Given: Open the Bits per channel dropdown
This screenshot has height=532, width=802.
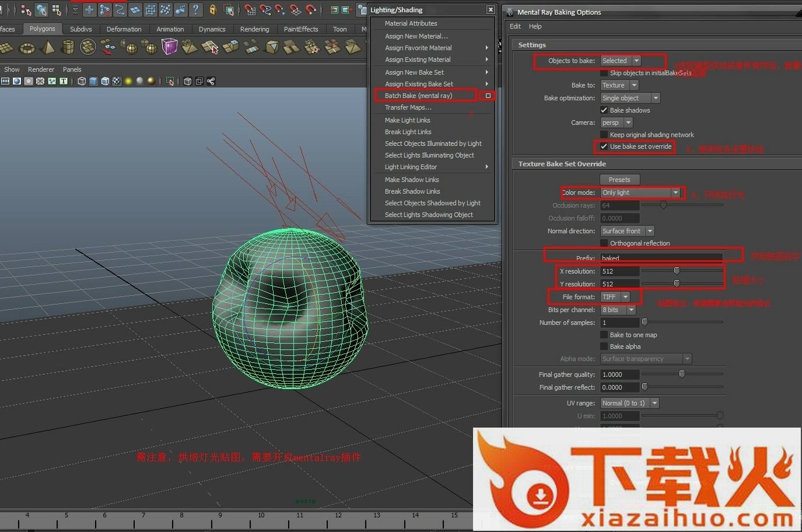Looking at the screenshot, I should [x=618, y=310].
